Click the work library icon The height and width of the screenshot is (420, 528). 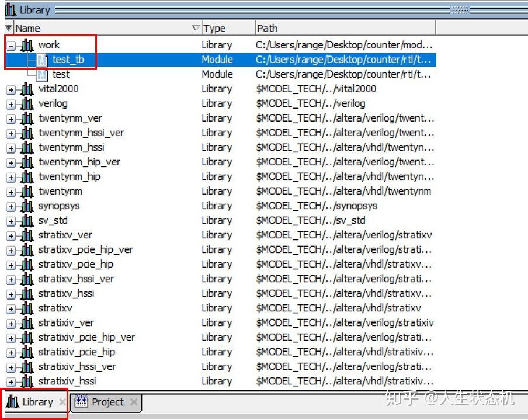27,45
